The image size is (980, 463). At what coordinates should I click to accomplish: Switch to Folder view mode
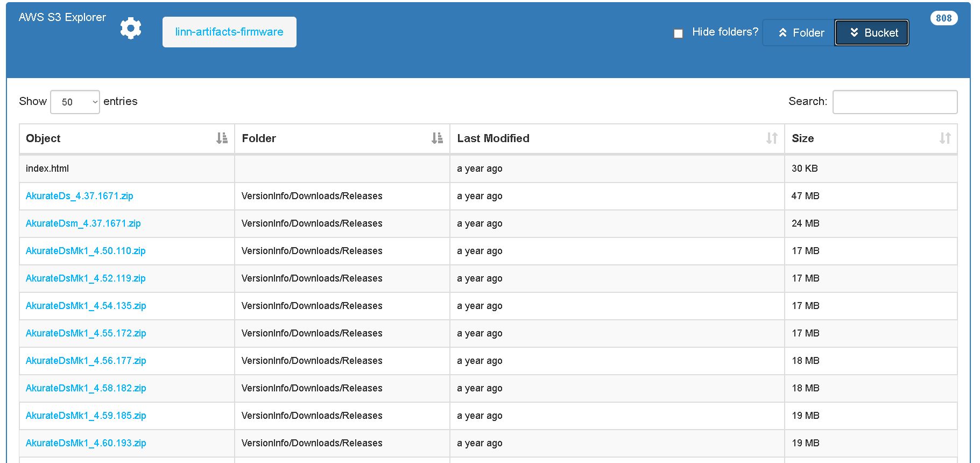click(800, 33)
